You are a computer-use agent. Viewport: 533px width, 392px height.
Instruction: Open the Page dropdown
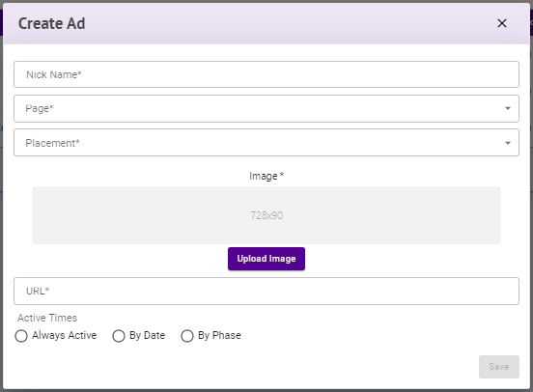click(266, 108)
